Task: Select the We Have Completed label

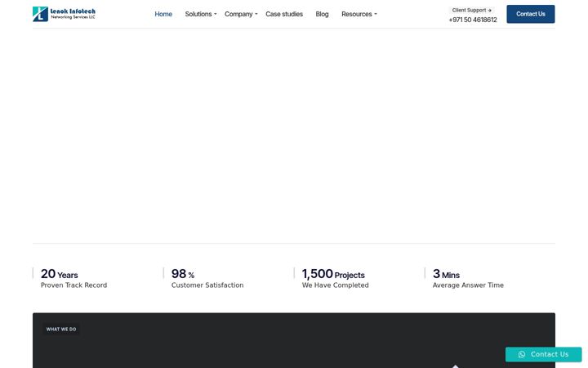Action: pyautogui.click(x=336, y=285)
